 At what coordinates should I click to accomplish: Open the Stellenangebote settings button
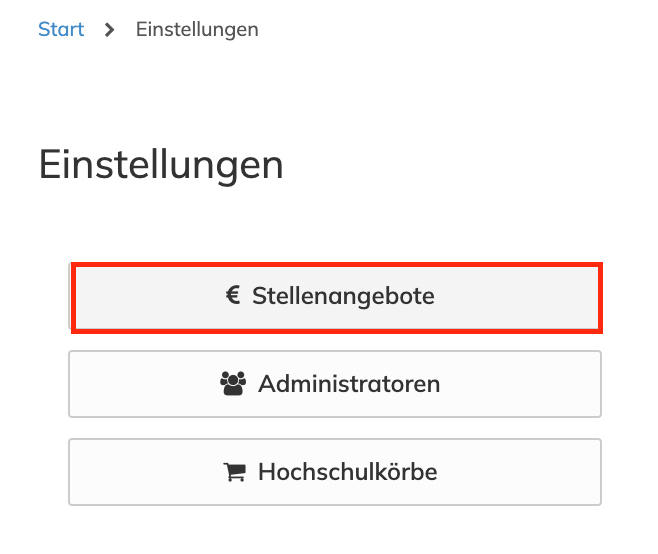click(335, 297)
